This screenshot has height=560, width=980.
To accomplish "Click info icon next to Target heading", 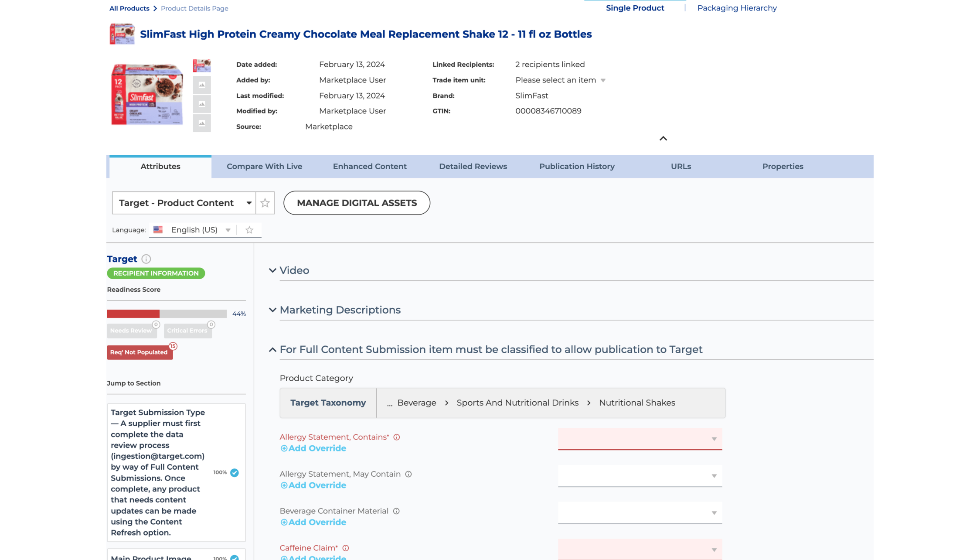I will (146, 259).
